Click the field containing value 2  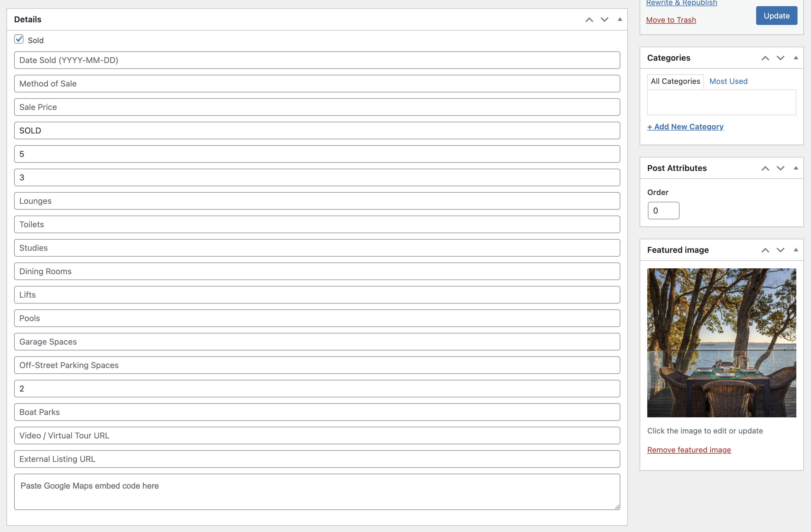[x=317, y=389]
